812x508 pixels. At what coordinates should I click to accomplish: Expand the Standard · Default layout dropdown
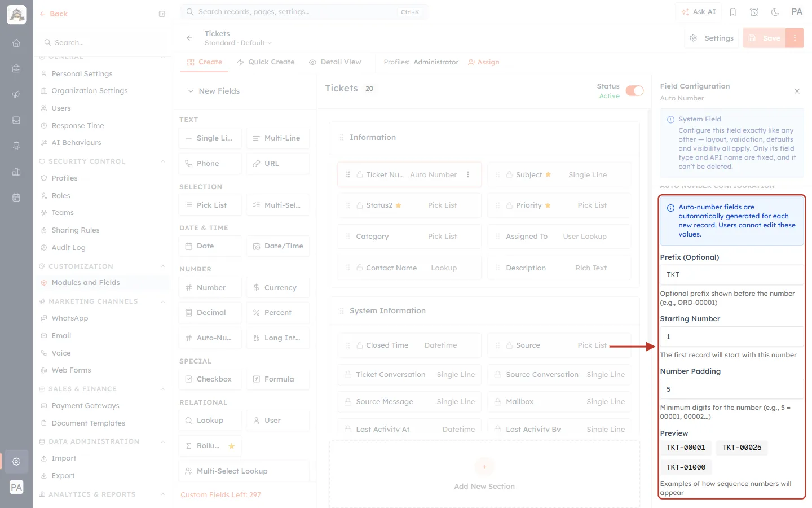pos(238,43)
